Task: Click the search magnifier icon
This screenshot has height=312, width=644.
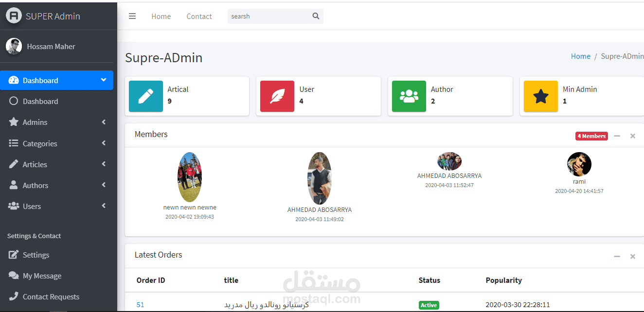Action: point(316,16)
